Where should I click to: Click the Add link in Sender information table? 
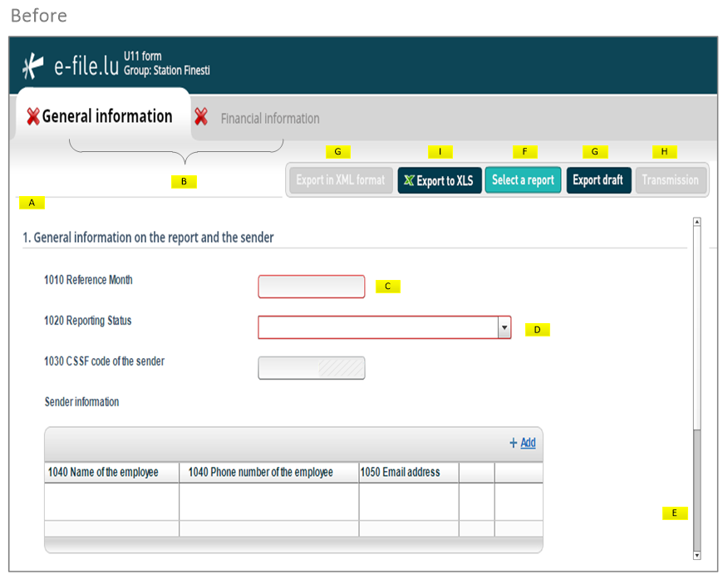(528, 443)
